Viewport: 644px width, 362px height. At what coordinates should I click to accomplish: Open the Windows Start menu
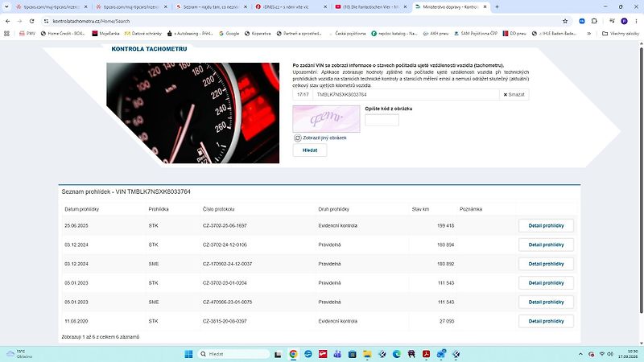tap(188, 354)
